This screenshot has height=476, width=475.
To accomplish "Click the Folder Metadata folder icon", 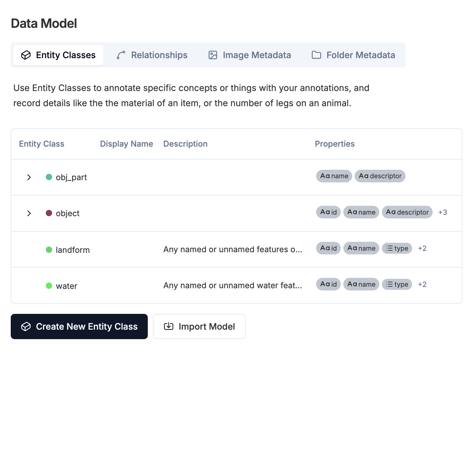I will pyautogui.click(x=316, y=55).
